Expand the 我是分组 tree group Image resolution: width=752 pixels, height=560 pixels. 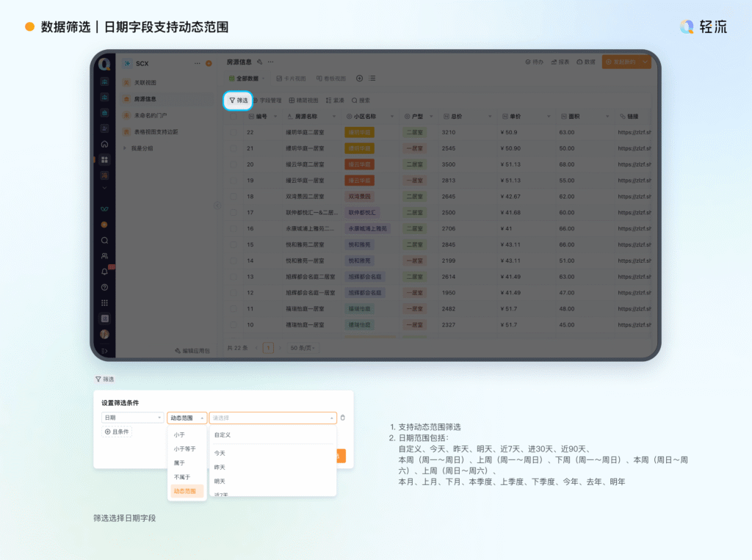click(125, 148)
